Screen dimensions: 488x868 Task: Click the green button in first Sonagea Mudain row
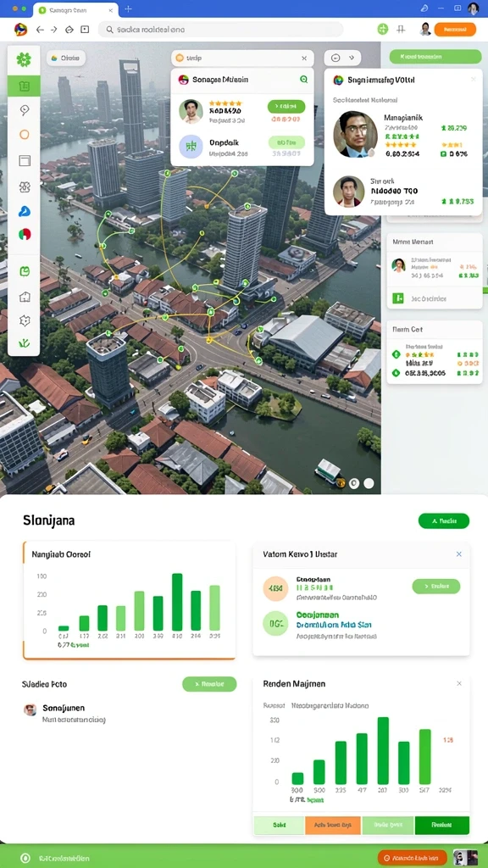[286, 106]
